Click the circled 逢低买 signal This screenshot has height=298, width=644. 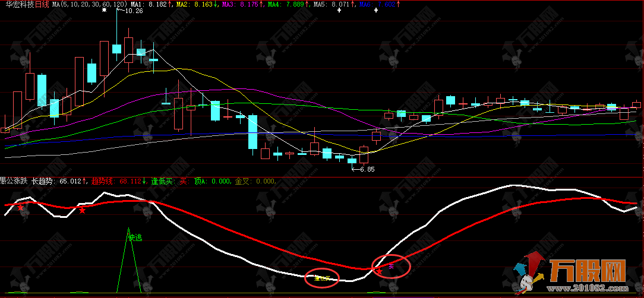[x=323, y=278]
